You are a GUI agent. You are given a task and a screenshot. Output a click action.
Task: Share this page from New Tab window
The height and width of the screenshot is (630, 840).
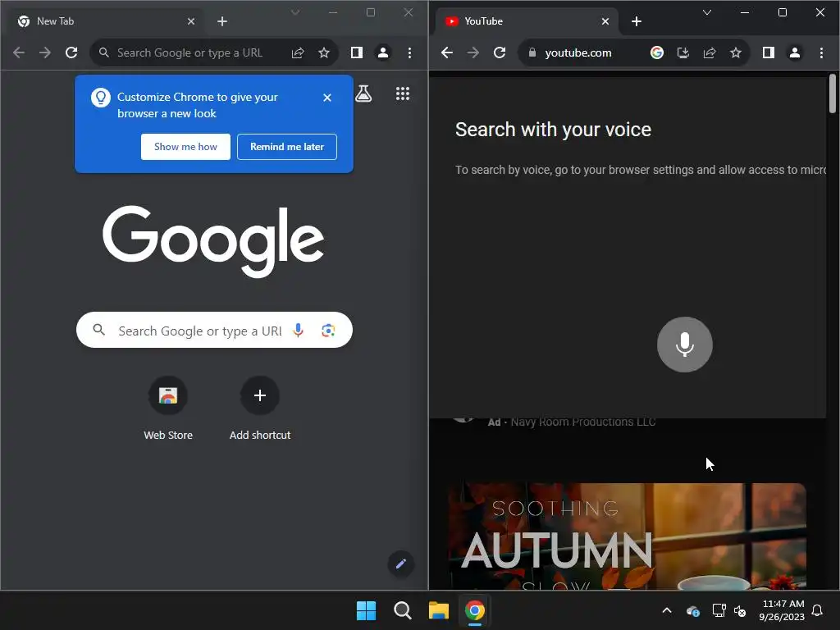298,52
